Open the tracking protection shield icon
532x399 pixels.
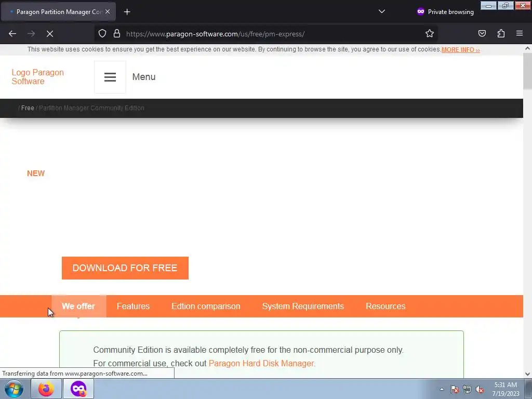point(102,34)
